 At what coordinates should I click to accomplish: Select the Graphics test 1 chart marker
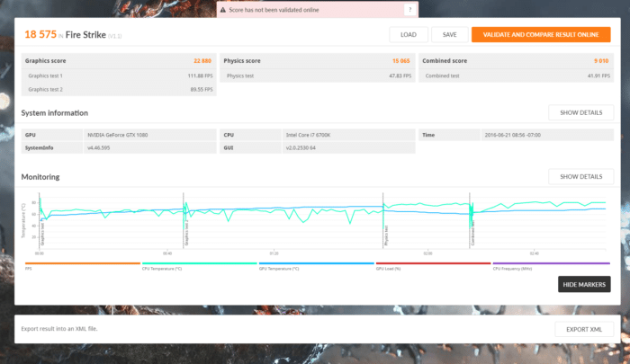tap(42, 235)
